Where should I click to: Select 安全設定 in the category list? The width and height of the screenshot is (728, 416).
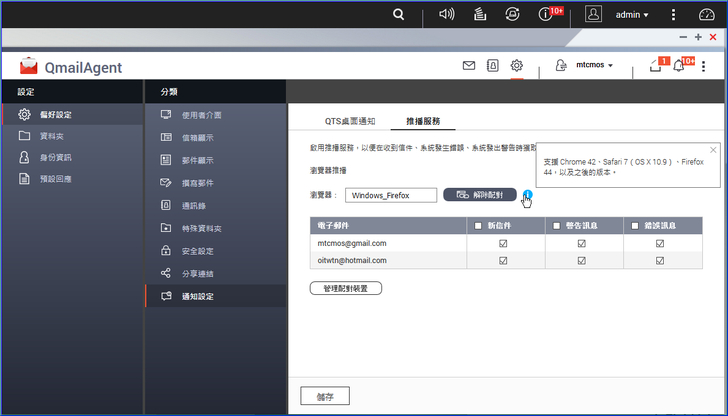[198, 251]
